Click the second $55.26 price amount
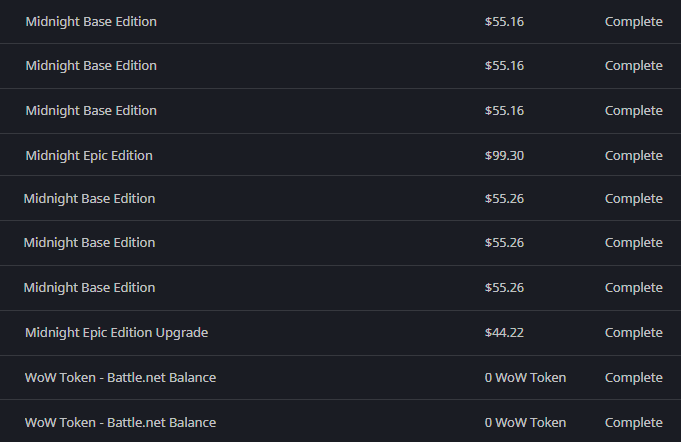 point(504,243)
